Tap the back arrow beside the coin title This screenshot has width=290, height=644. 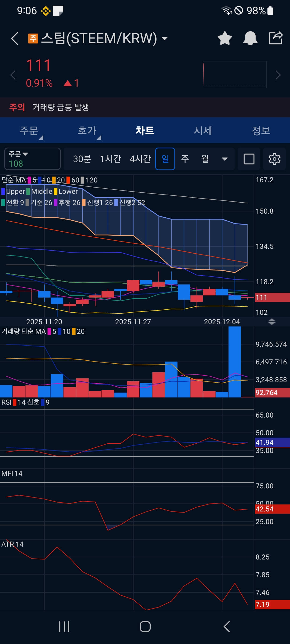[x=15, y=38]
